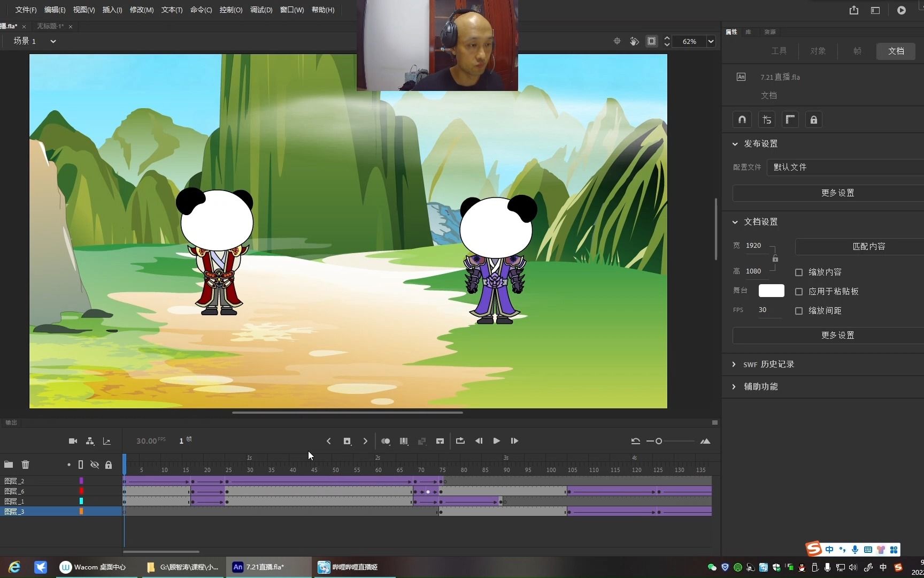924x578 pixels.
Task: Toggle the width-height link lock
Action: [775, 259]
